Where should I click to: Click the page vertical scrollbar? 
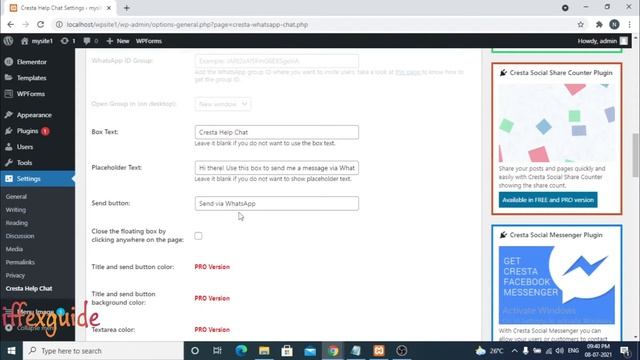tap(636, 155)
